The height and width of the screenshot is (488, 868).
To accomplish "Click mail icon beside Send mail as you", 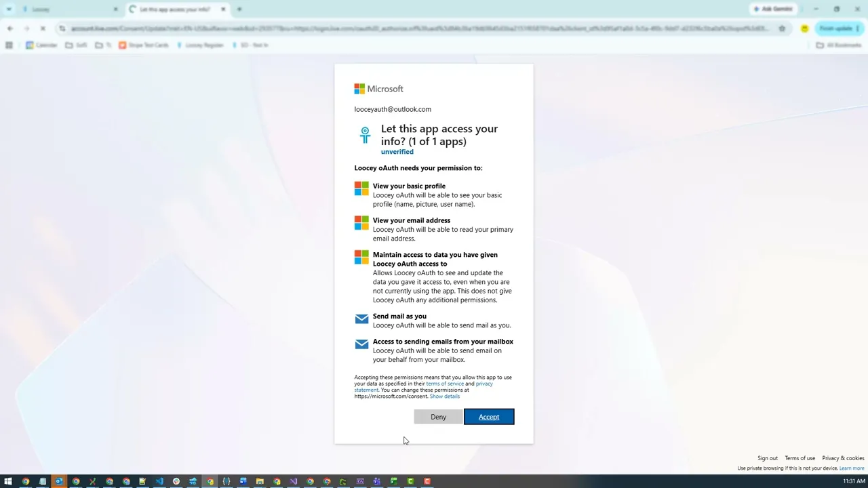I will coord(361,319).
